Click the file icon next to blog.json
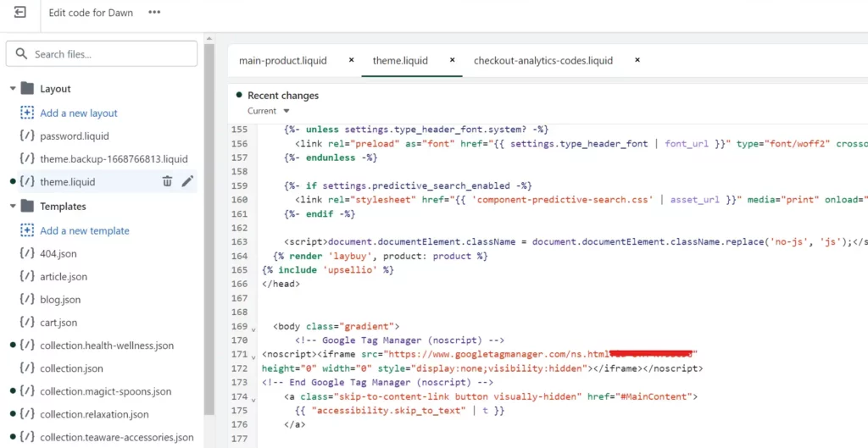Image resolution: width=868 pixels, height=448 pixels. point(27,299)
